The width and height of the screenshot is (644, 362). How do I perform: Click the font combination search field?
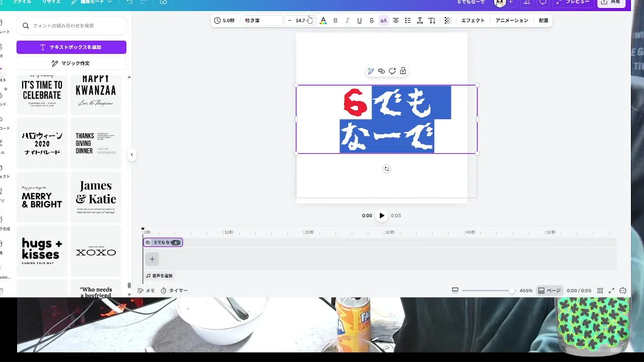[x=71, y=26]
